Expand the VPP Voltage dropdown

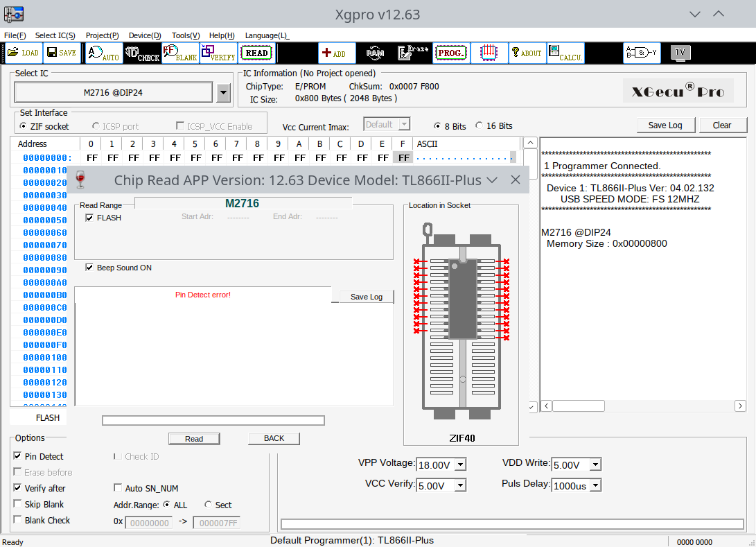pyautogui.click(x=460, y=465)
